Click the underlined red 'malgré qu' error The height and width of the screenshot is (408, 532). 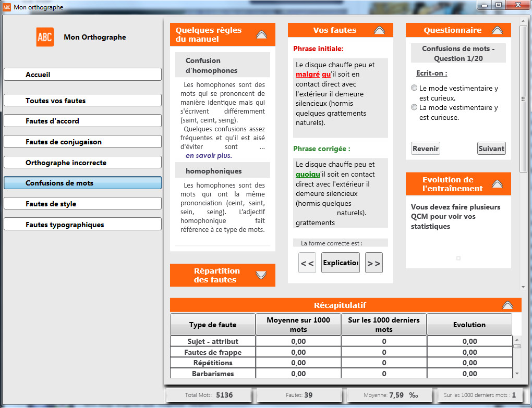[313, 74]
